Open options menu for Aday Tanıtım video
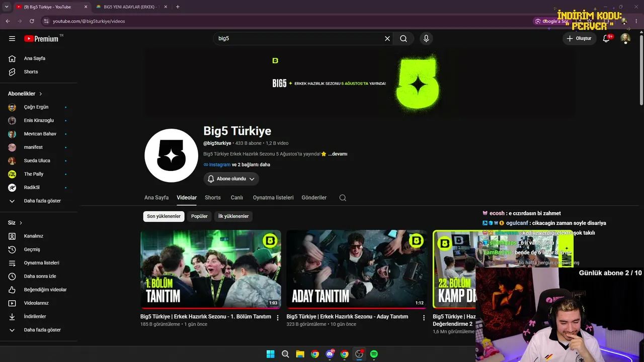The height and width of the screenshot is (362, 644). point(424,318)
